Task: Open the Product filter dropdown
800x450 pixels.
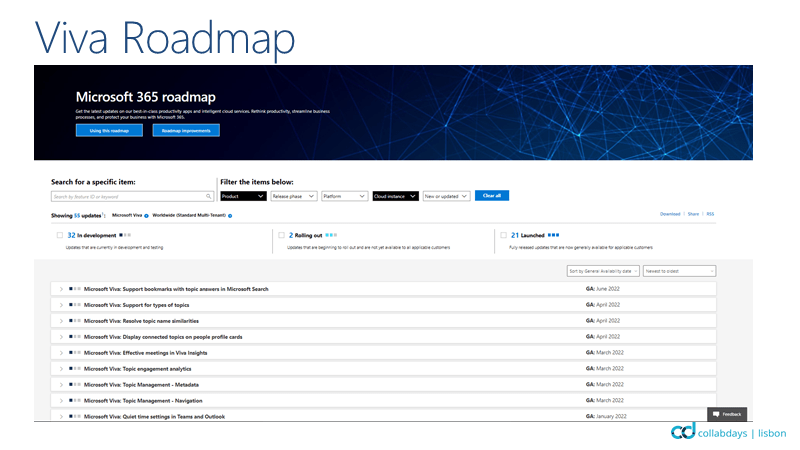Action: (x=243, y=196)
